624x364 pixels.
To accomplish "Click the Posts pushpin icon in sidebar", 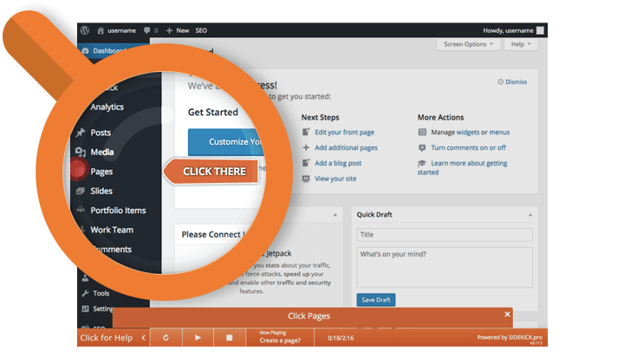I will click(80, 133).
